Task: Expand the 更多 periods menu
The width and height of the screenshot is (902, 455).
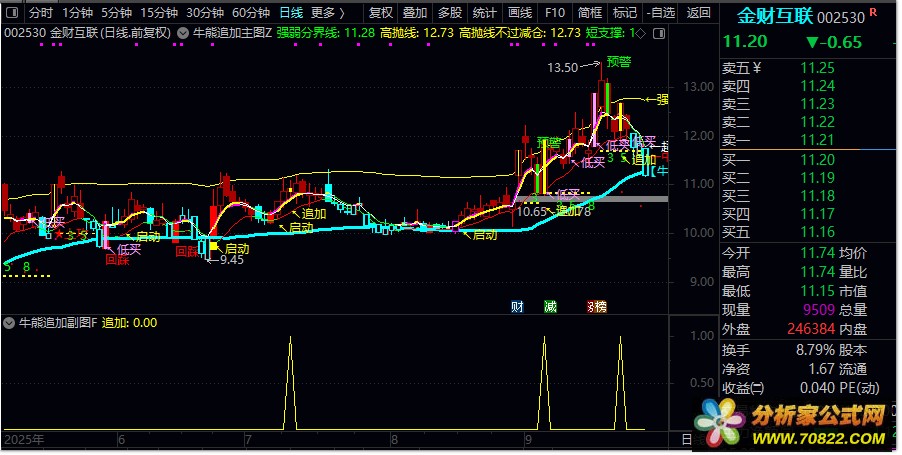Action: [328, 12]
